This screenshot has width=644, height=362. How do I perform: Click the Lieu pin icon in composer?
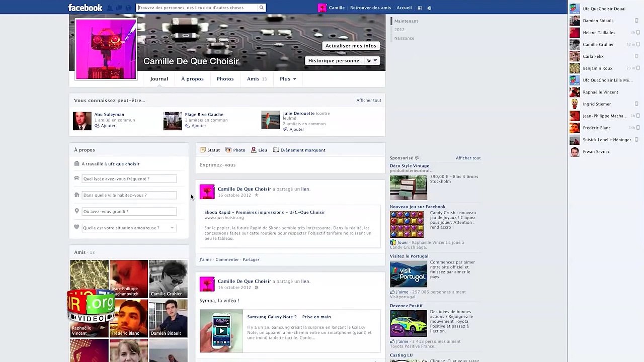point(254,150)
